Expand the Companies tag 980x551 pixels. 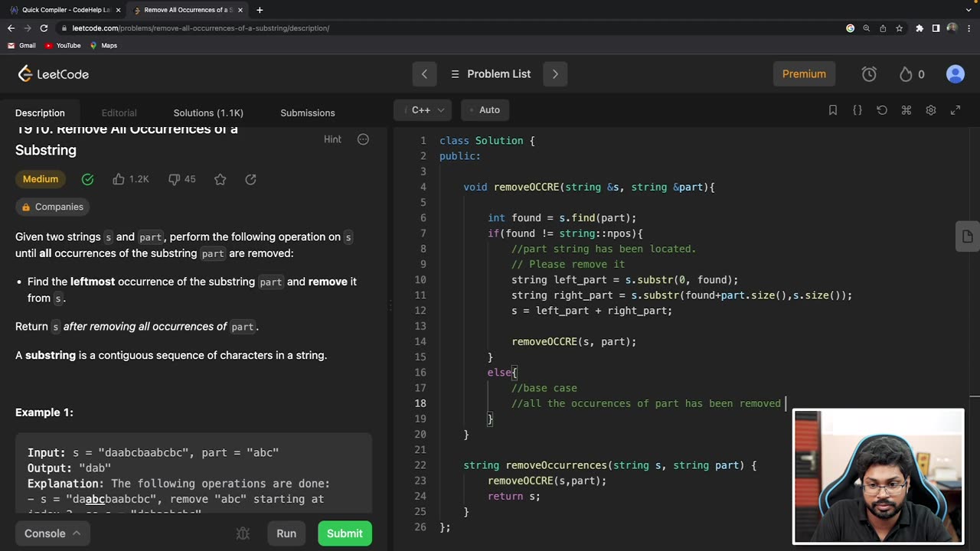pyautogui.click(x=52, y=207)
